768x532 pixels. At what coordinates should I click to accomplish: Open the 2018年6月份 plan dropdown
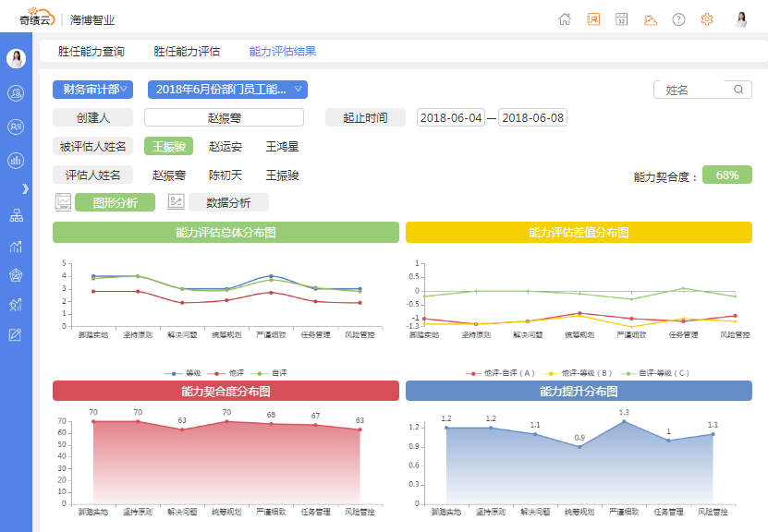click(x=225, y=90)
